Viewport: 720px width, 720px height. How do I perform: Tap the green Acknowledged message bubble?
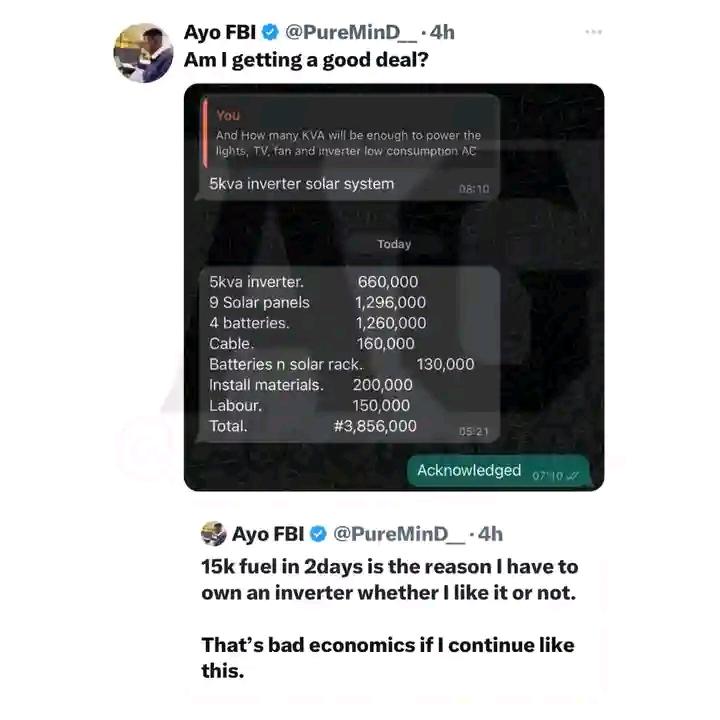(x=498, y=471)
